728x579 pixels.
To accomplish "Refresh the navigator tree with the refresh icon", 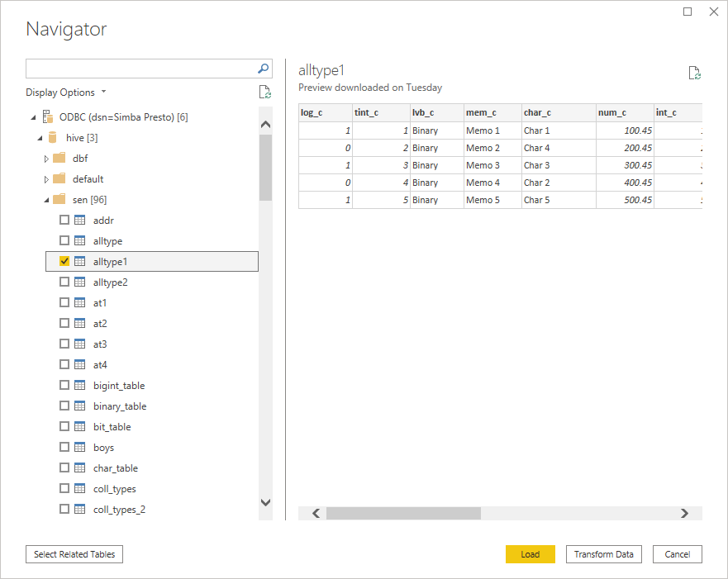I will 264,92.
